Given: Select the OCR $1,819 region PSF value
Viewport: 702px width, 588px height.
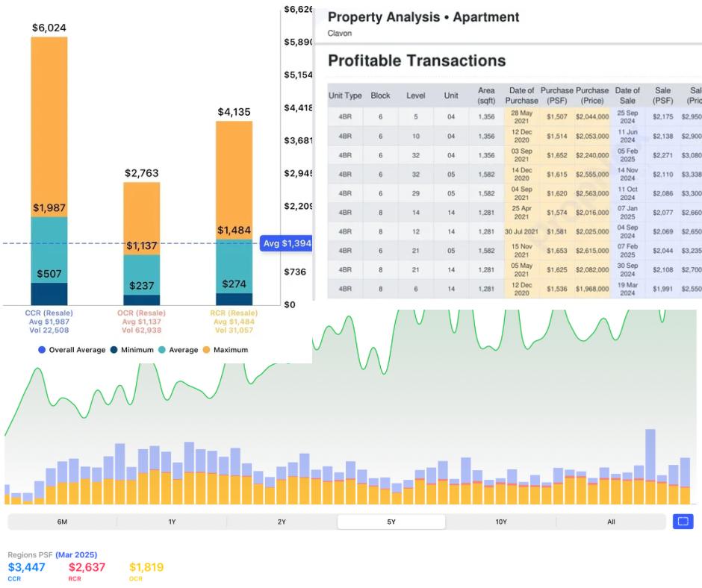Looking at the screenshot, I should pyautogui.click(x=146, y=567).
